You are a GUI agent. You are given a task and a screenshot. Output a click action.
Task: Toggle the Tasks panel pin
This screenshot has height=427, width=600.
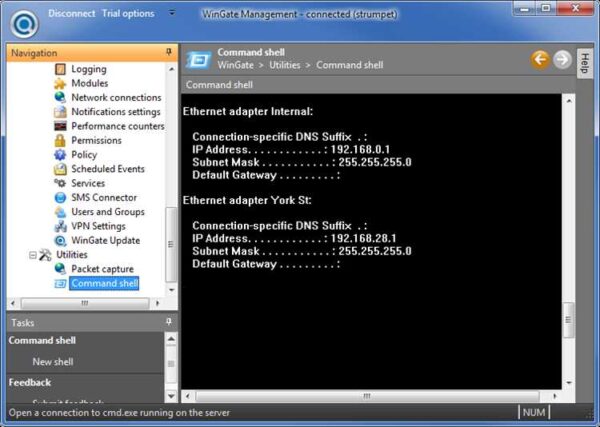[x=169, y=322]
